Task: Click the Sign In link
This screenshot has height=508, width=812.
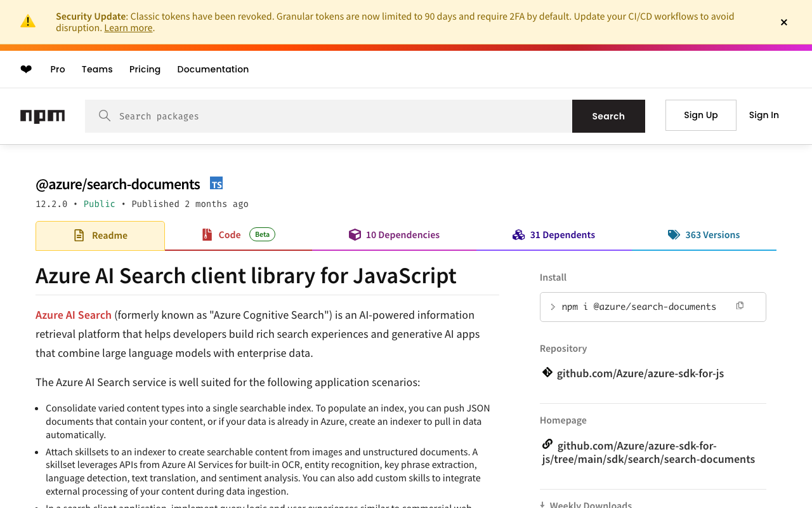Action: tap(764, 115)
